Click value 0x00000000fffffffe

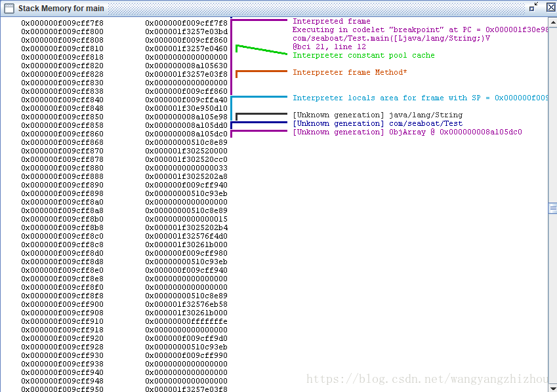click(186, 321)
